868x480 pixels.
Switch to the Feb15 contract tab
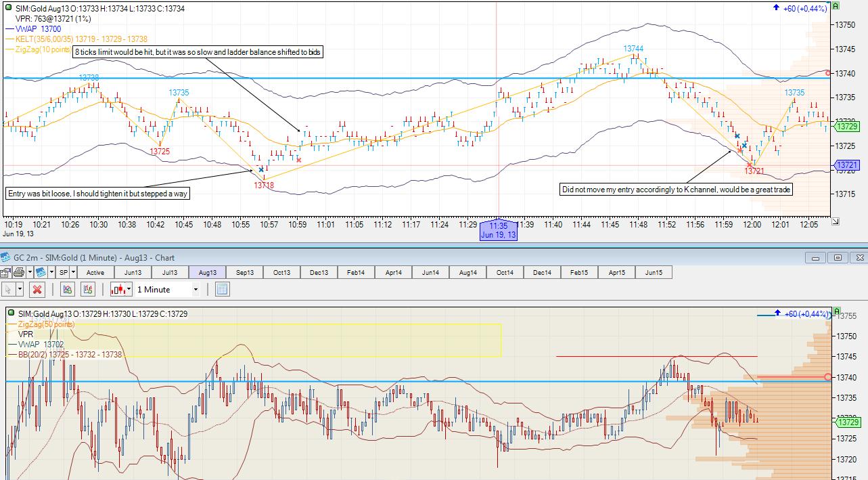click(579, 272)
